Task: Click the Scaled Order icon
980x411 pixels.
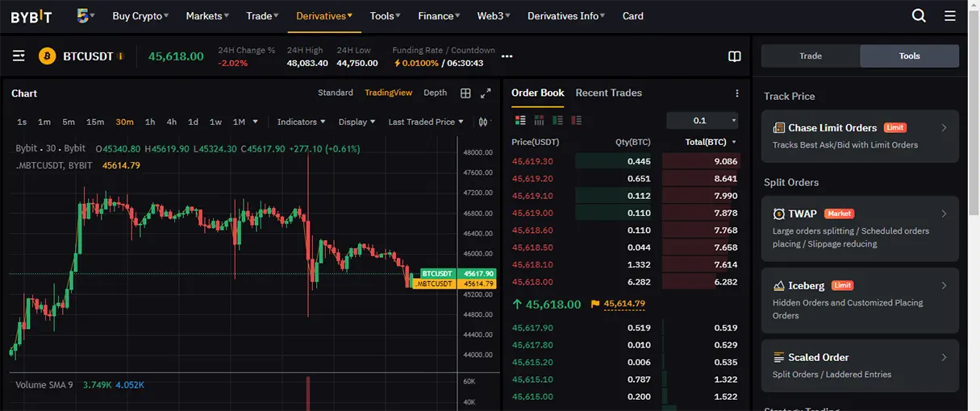Action: 779,357
